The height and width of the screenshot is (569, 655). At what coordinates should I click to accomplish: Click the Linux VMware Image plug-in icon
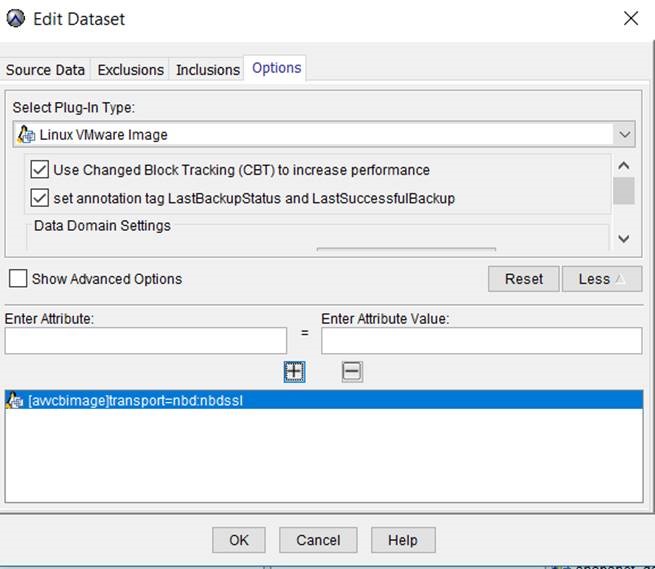point(26,134)
